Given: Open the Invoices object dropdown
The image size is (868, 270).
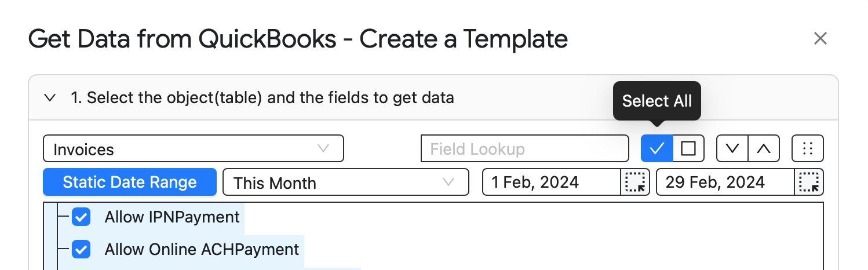Looking at the screenshot, I should [x=194, y=148].
